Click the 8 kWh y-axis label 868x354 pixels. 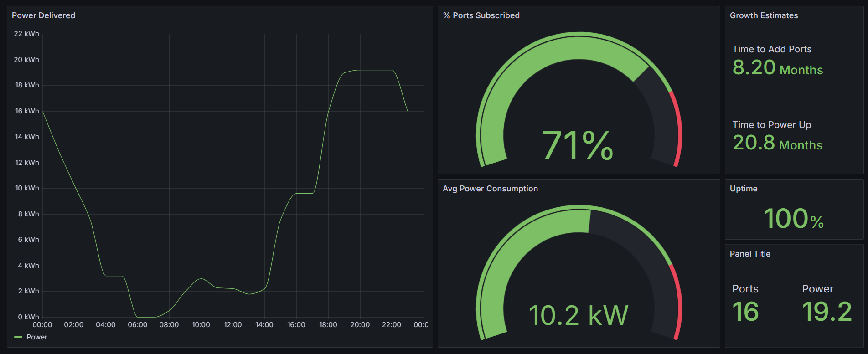point(29,214)
